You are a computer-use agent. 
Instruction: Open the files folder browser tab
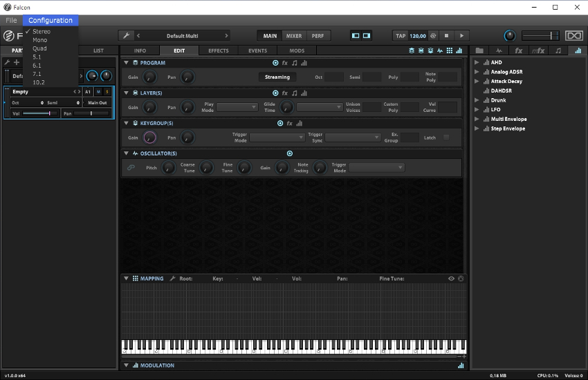click(x=479, y=50)
